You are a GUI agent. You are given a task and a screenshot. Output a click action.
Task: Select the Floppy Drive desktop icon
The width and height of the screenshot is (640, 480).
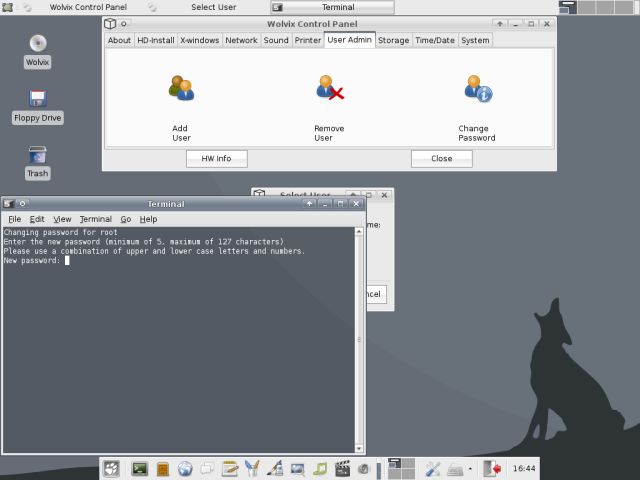38,107
